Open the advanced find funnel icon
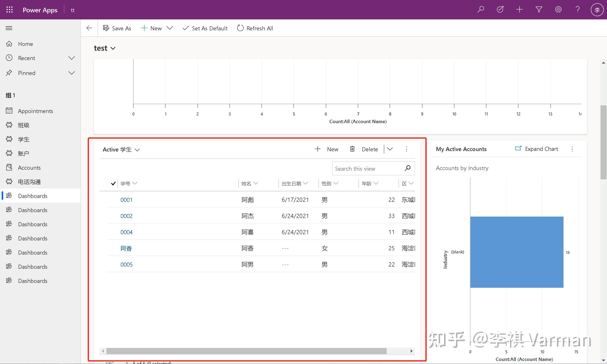The height and width of the screenshot is (364, 607). [539, 10]
